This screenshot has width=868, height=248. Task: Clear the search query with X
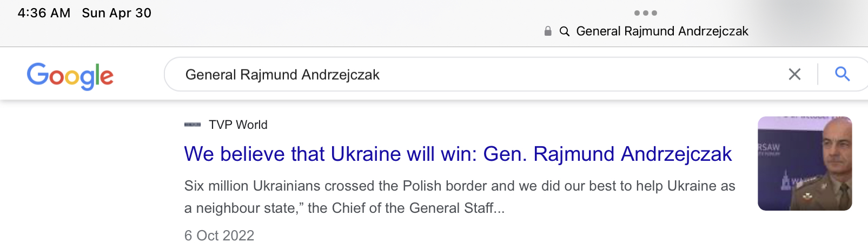pyautogui.click(x=794, y=74)
